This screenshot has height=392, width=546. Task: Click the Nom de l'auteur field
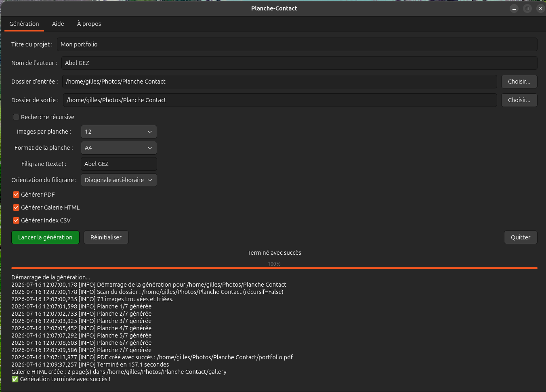click(299, 63)
